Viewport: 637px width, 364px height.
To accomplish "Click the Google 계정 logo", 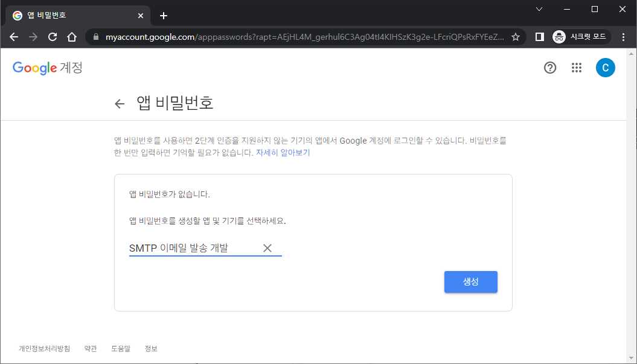I will [48, 68].
